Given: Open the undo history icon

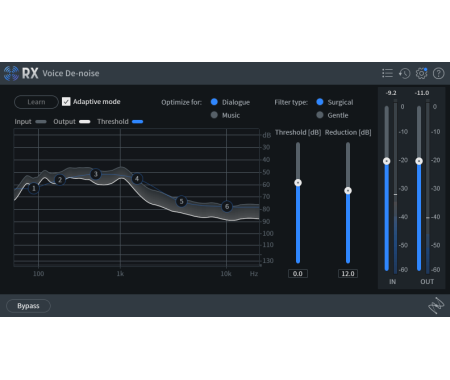Looking at the screenshot, I should [404, 73].
